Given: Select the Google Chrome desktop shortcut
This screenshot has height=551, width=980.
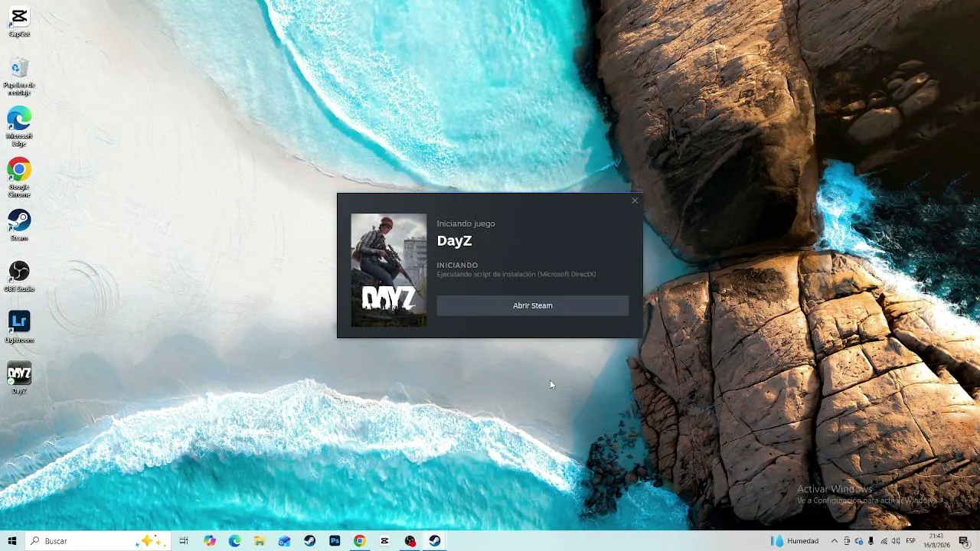Looking at the screenshot, I should 19,178.
